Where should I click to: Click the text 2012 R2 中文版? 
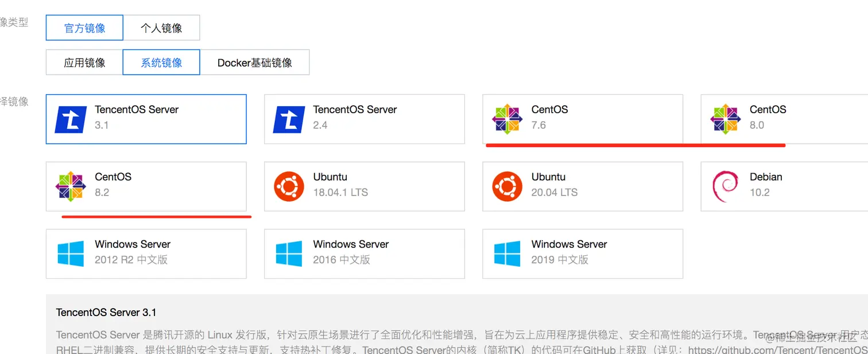point(131,260)
